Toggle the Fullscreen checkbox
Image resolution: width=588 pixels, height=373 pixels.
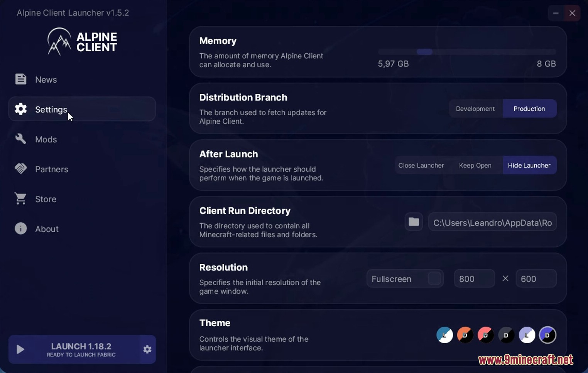434,278
